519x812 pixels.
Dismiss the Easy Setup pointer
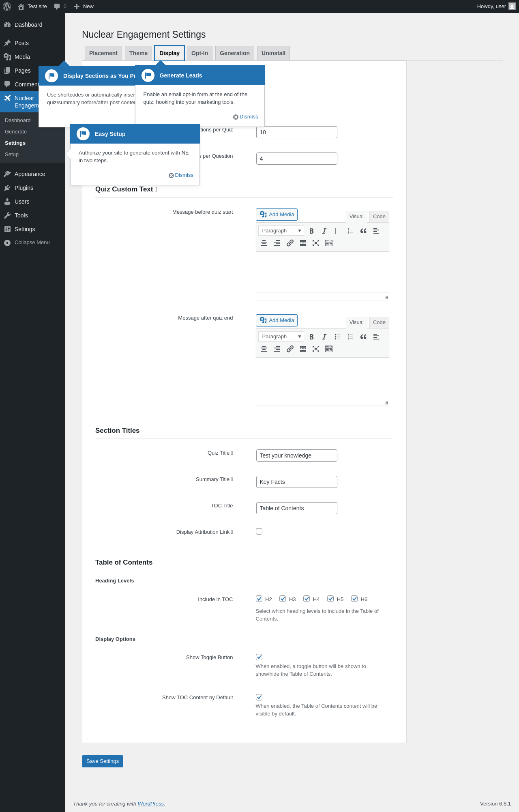click(181, 175)
